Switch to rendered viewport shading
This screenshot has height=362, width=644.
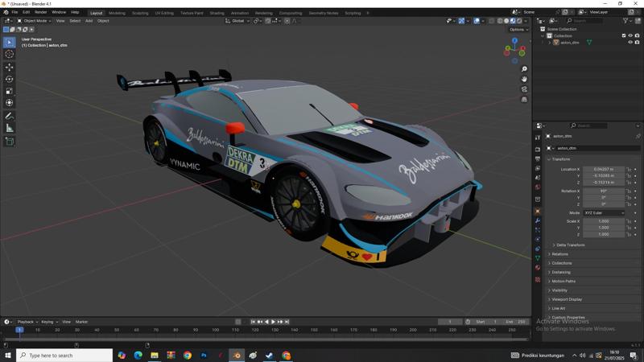(519, 21)
